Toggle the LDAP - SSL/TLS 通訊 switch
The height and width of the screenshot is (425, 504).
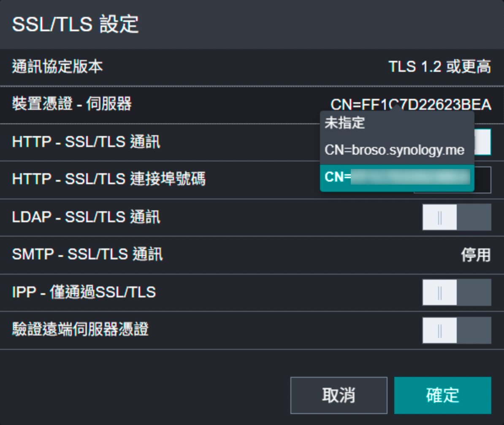point(457,217)
